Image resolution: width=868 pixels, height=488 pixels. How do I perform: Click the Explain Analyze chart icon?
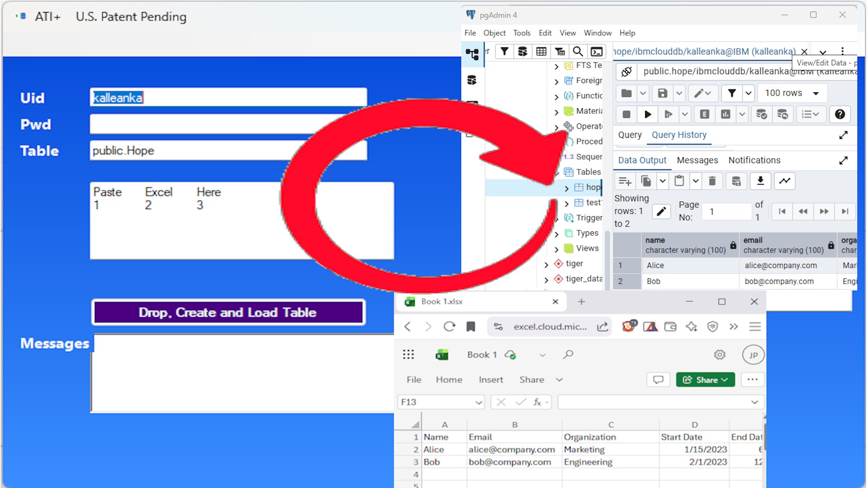pyautogui.click(x=726, y=114)
